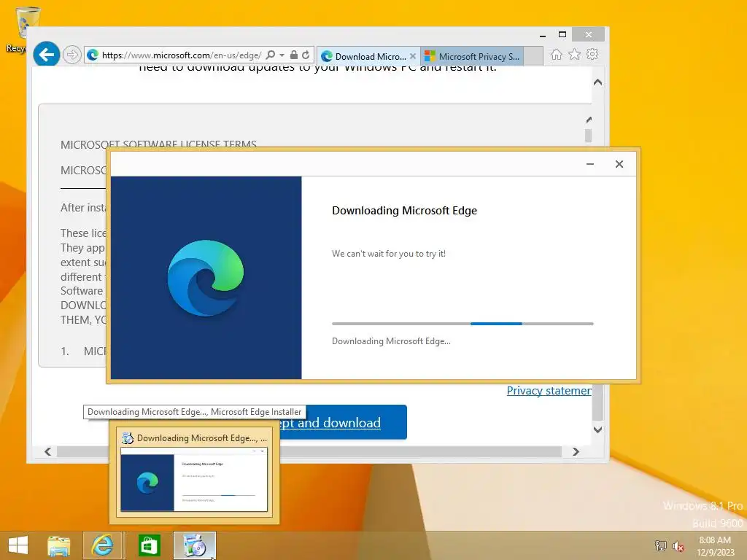The width and height of the screenshot is (747, 560).
Task: Maximize the Internet Explorer window
Action: coord(562,35)
